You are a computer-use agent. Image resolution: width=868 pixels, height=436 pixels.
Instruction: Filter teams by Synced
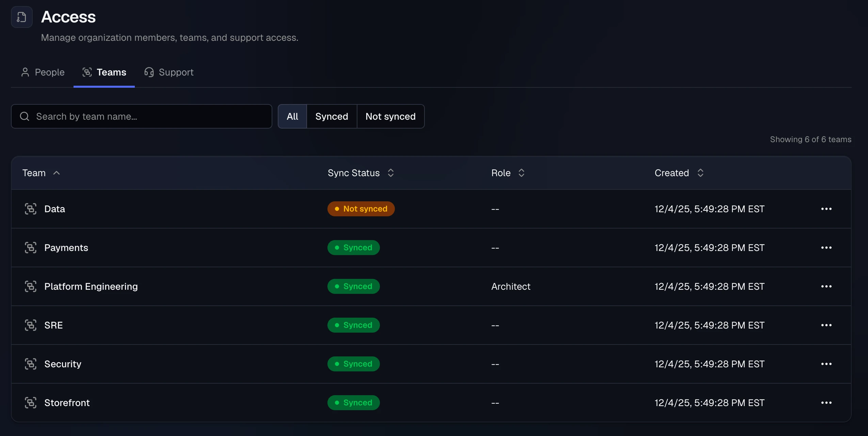pyautogui.click(x=332, y=116)
